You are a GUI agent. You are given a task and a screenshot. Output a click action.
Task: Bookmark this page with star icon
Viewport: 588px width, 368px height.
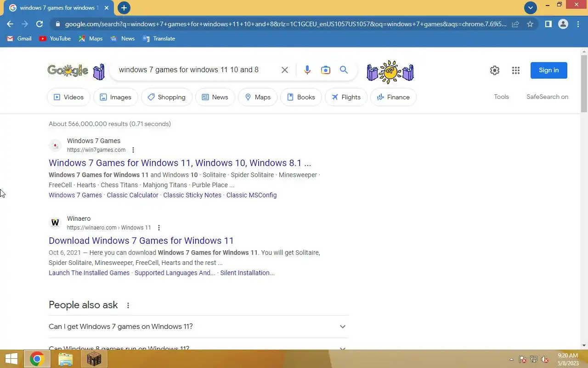[x=530, y=24]
